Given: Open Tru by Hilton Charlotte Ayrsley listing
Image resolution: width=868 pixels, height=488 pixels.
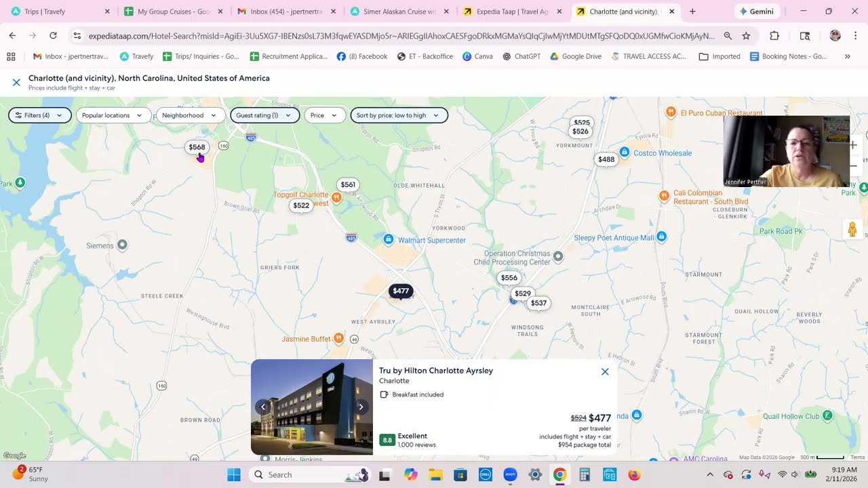Looking at the screenshot, I should click(436, 371).
